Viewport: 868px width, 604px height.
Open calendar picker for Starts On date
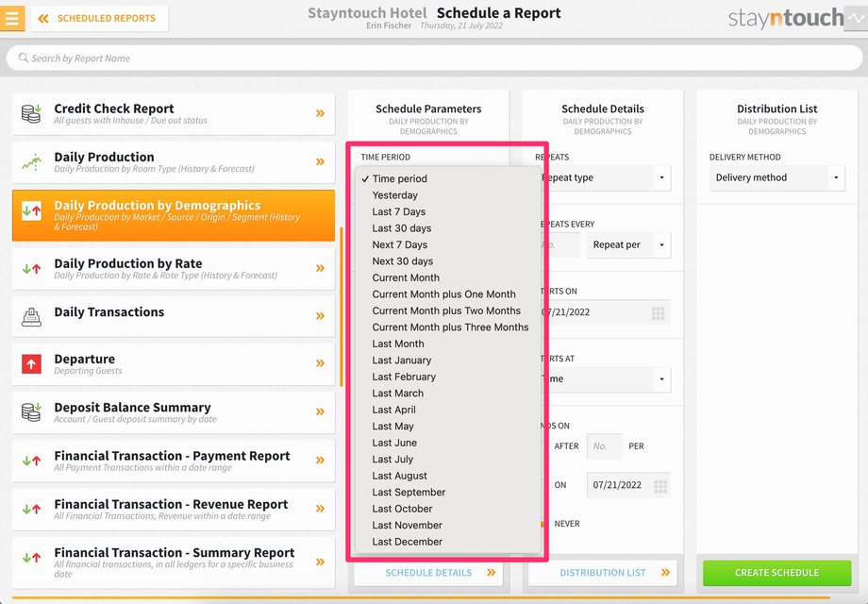659,314
